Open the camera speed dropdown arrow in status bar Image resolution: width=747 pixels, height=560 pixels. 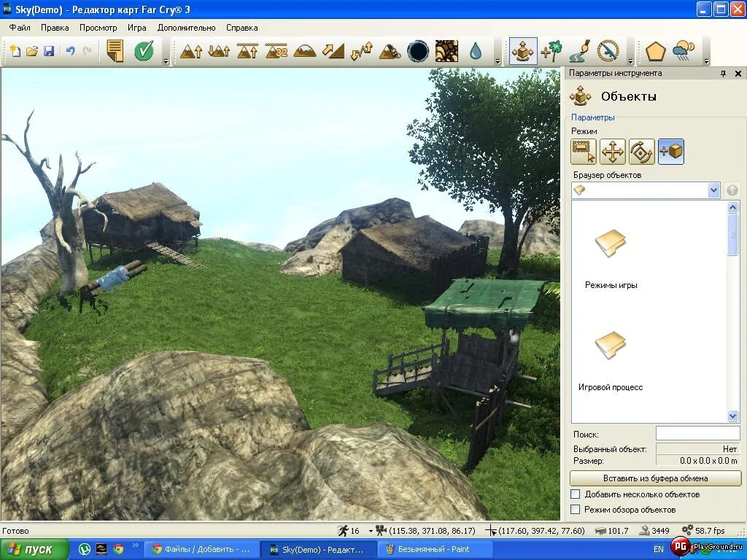tap(371, 531)
